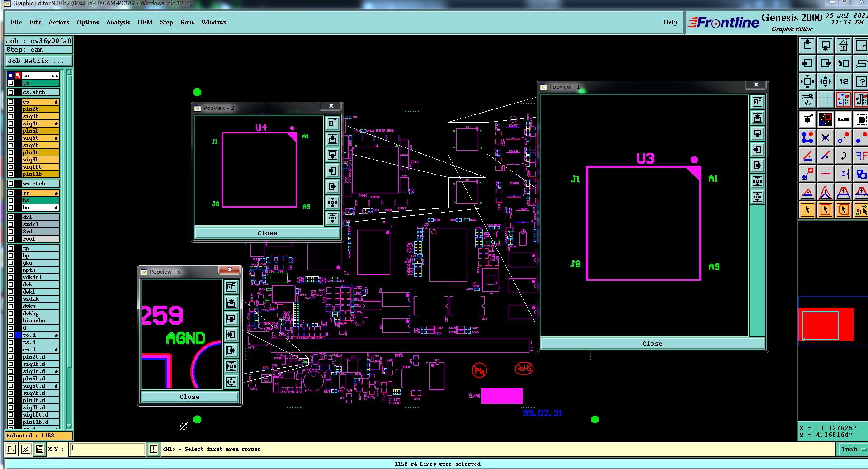Image resolution: width=868 pixels, height=469 pixels.
Task: Click Close button in Popview - 1
Action: click(x=652, y=343)
